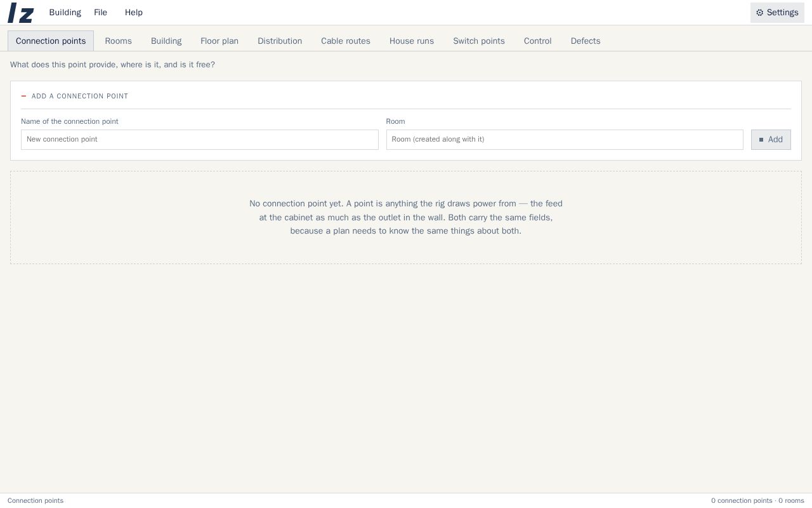
Task: Open the Building menu
Action: (65, 13)
